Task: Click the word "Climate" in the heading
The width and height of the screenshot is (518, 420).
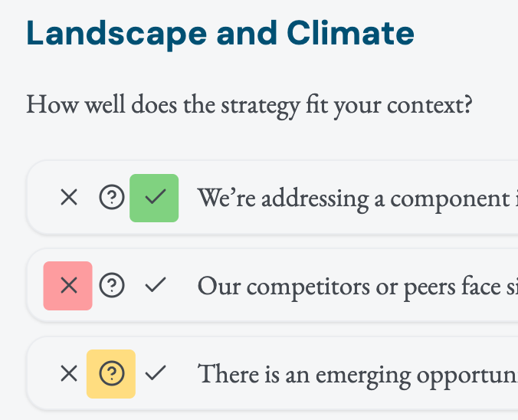Action: coord(351,34)
